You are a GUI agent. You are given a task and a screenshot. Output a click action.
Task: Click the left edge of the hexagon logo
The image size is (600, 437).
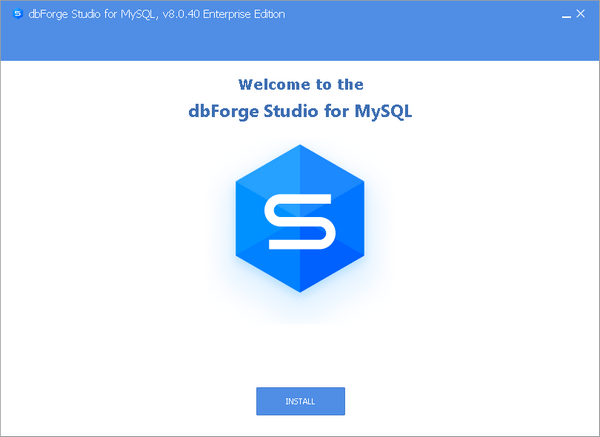click(x=239, y=220)
